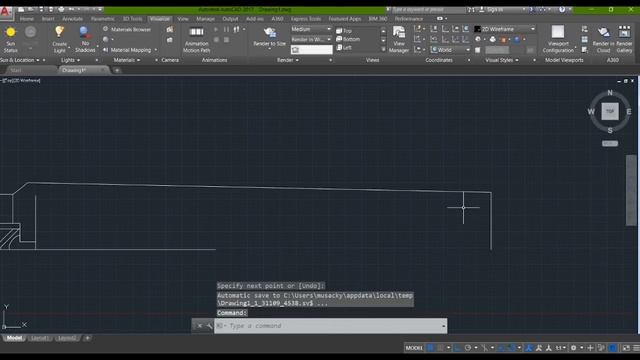Open the View Manager
This screenshot has width=640, height=360.
398,40
